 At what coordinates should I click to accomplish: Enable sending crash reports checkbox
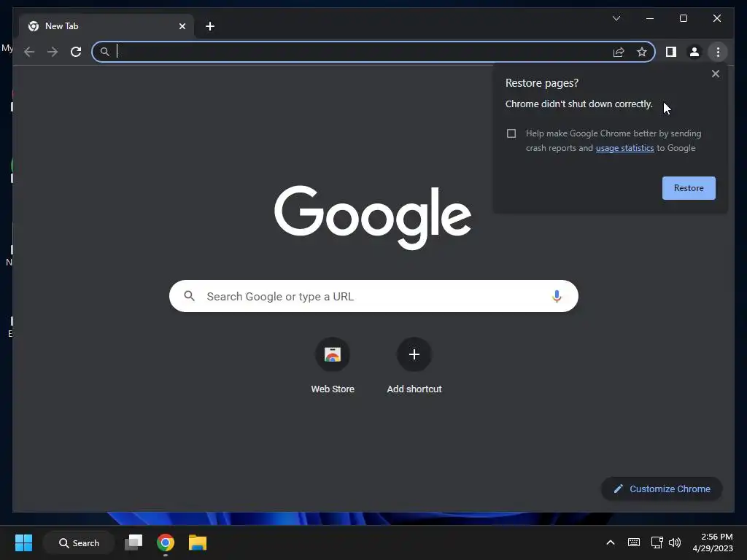(x=511, y=133)
